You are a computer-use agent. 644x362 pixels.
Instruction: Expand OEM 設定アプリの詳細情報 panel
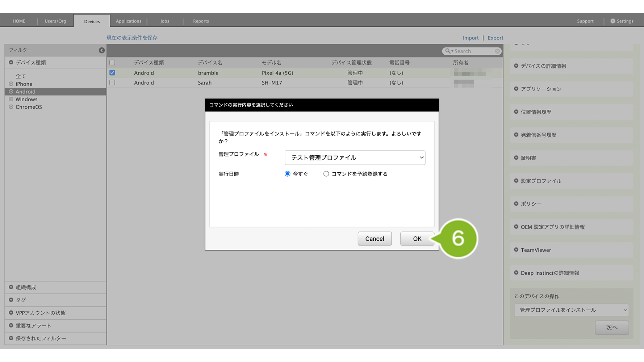571,227
